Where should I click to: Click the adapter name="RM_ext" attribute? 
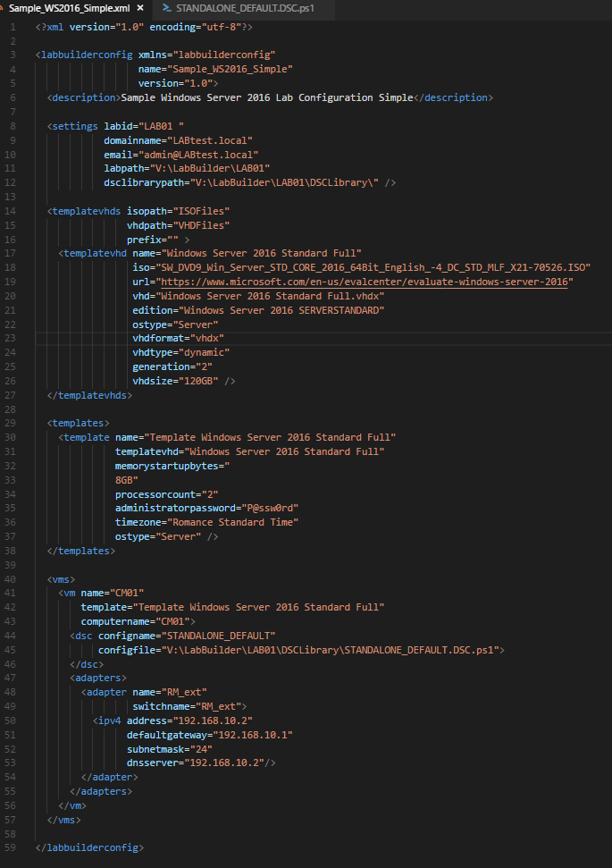[x=170, y=693]
